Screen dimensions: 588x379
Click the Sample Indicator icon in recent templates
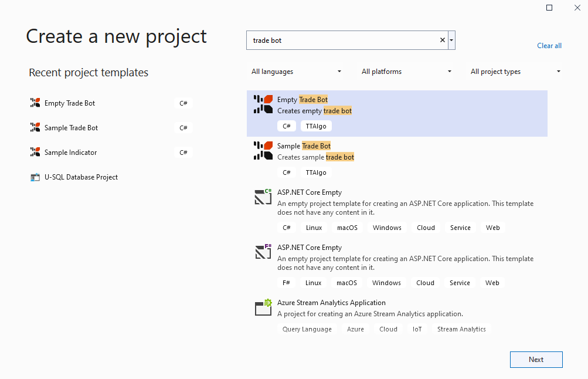click(x=35, y=153)
